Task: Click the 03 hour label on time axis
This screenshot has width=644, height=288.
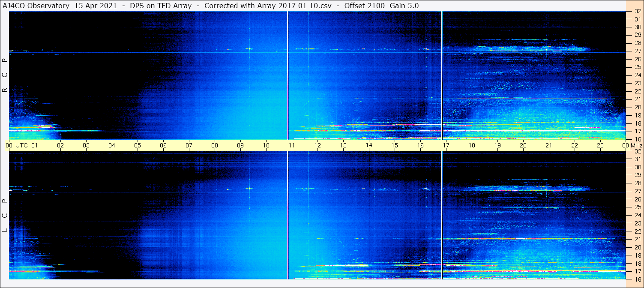Action: click(x=86, y=145)
